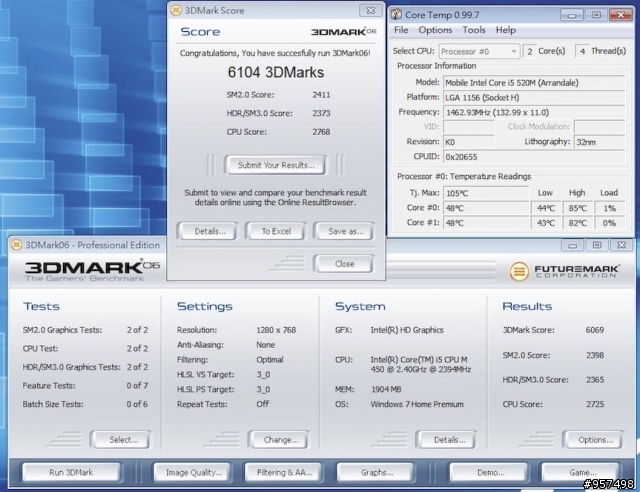Click GFX value Intel(R) HD Graphics
Image resolution: width=640 pixels, height=492 pixels.
click(x=407, y=330)
